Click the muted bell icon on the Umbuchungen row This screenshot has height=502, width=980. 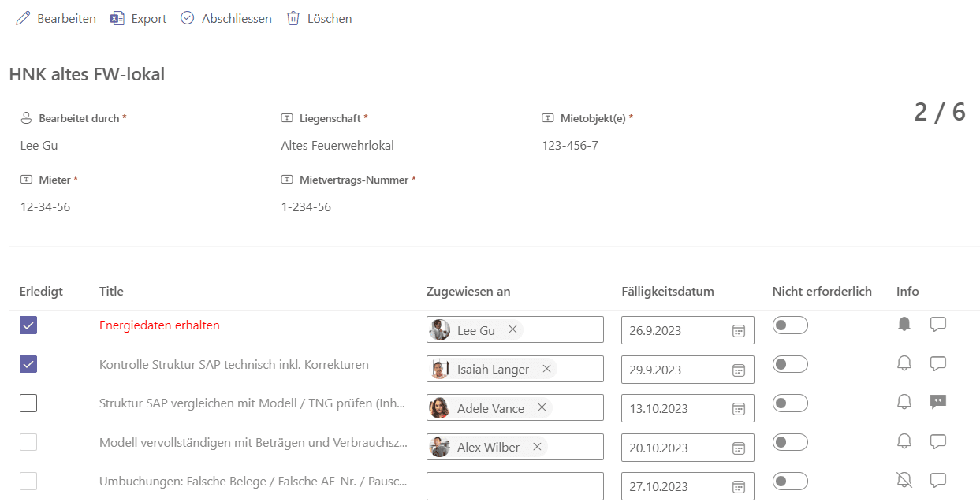coord(904,481)
